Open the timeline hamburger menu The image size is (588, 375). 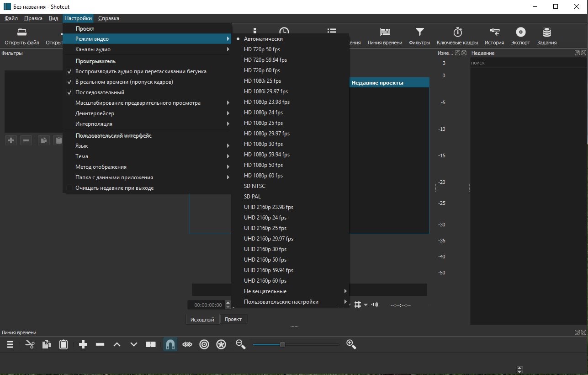[x=10, y=344]
